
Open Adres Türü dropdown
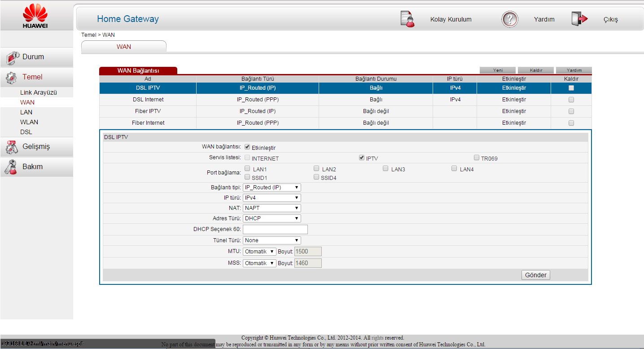(272, 218)
